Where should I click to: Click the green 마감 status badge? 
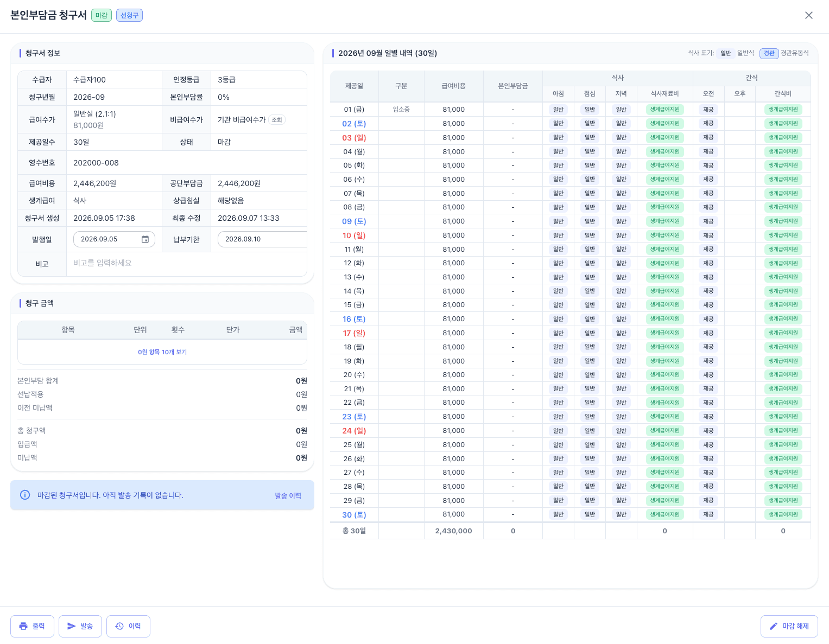(102, 15)
